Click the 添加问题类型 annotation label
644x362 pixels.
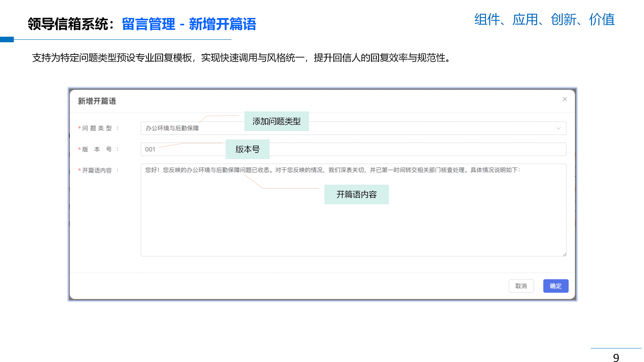click(x=276, y=121)
